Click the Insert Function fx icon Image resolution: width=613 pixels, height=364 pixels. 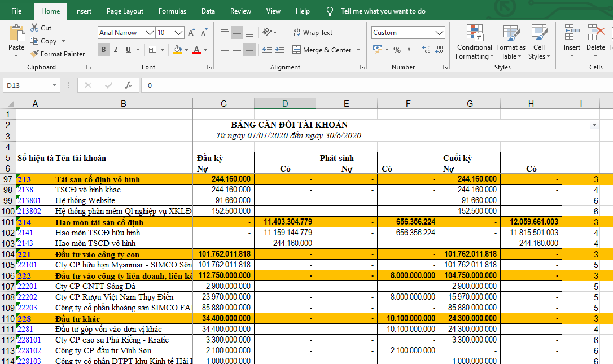[x=129, y=85]
